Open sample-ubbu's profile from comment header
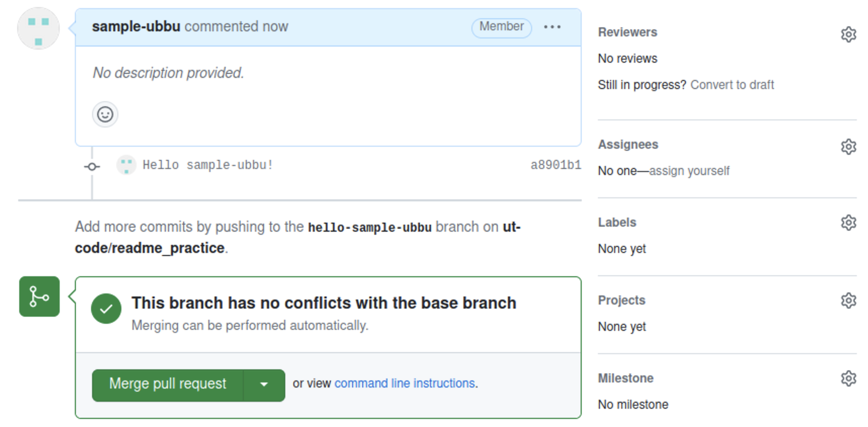Image resolution: width=868 pixels, height=427 pixels. point(136,26)
